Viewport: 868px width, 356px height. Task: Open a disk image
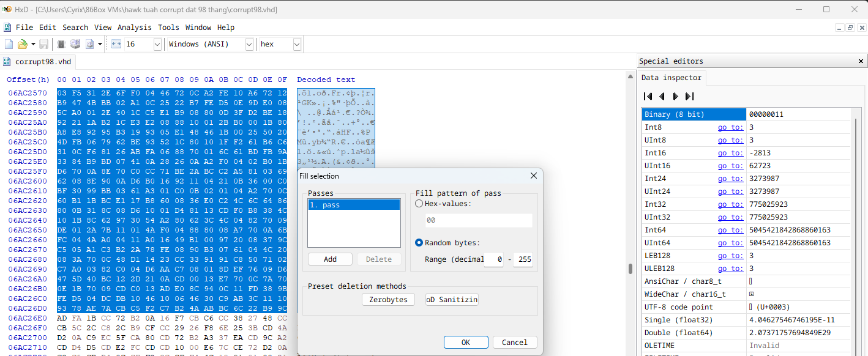click(89, 43)
